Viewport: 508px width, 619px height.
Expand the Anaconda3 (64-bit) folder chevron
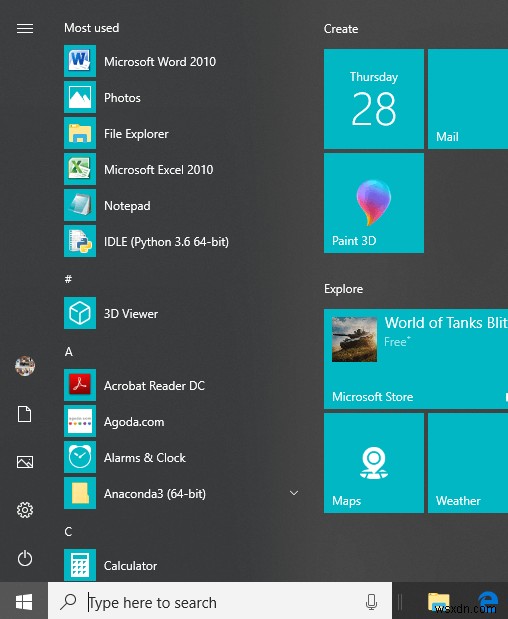click(294, 493)
